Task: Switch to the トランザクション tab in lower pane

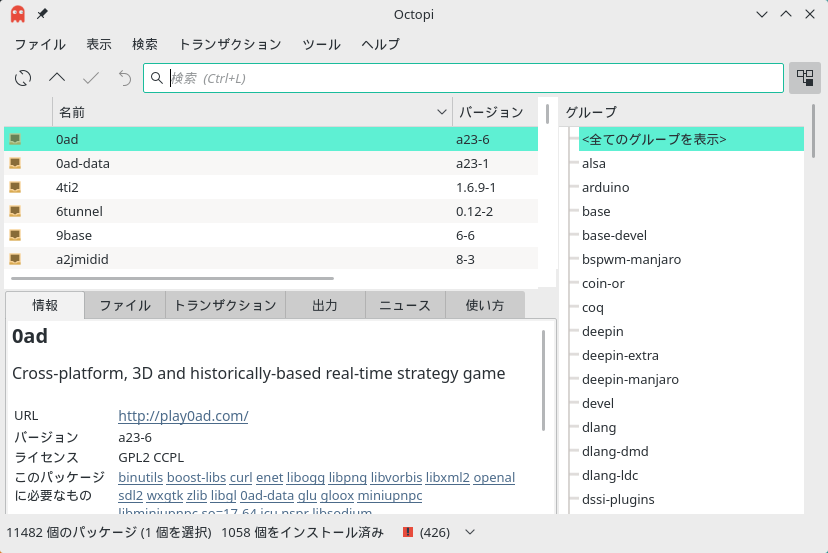Action: coord(225,305)
